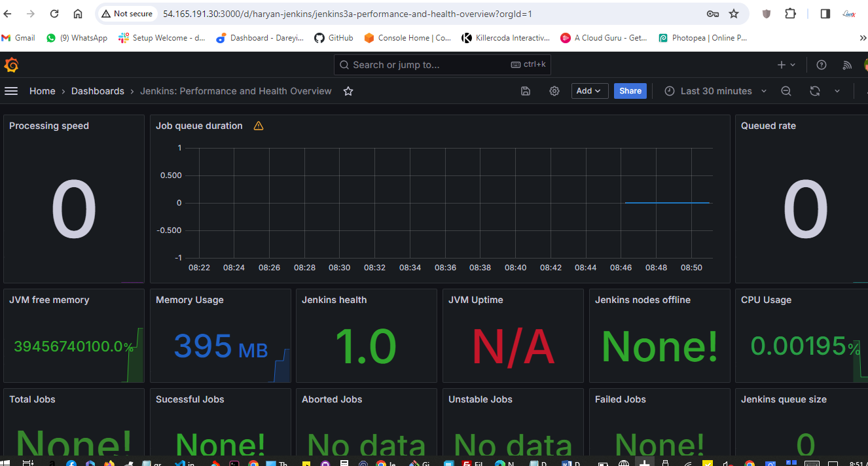Click the save dashboard icon
The width and height of the screenshot is (868, 466).
(526, 91)
